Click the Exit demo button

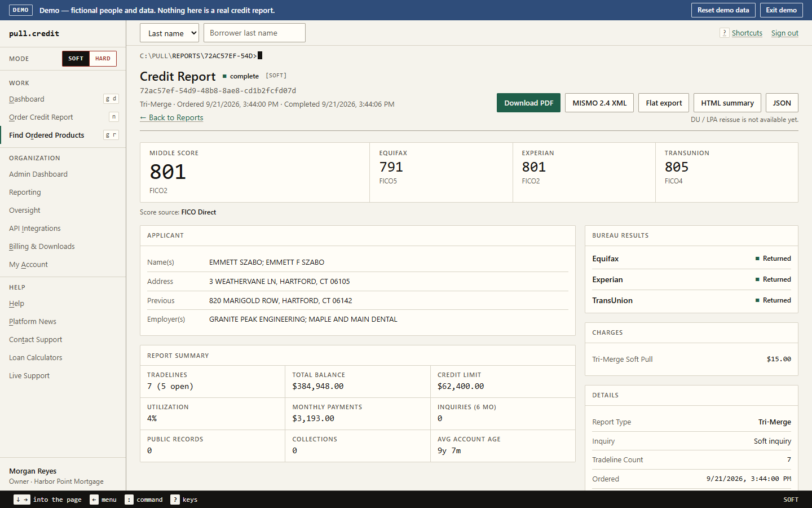782,10
